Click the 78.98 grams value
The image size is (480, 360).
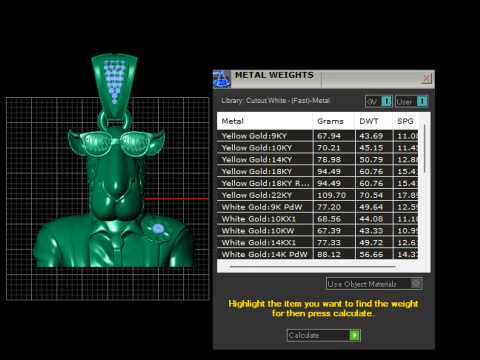pyautogui.click(x=329, y=159)
